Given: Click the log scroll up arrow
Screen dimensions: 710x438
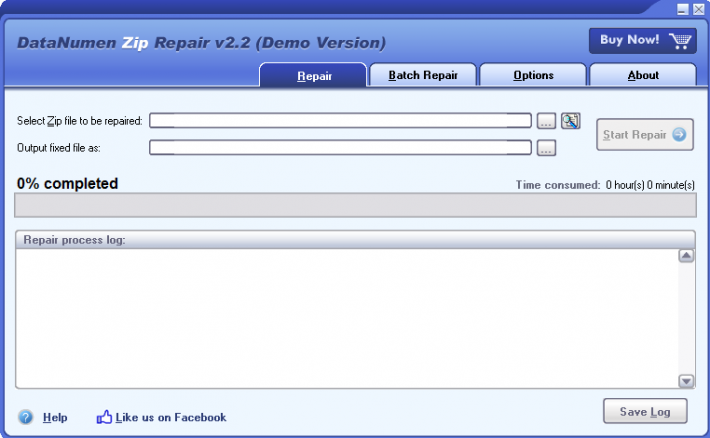Looking at the screenshot, I should [x=686, y=256].
